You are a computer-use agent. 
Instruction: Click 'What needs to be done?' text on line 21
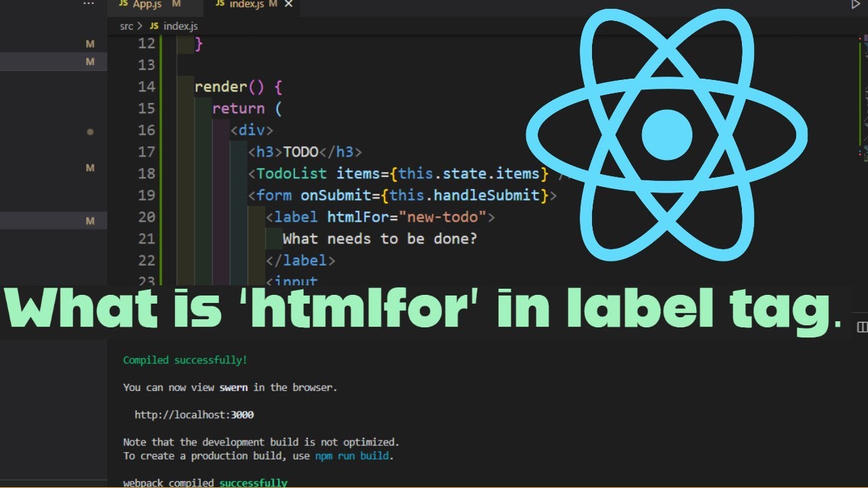pyautogui.click(x=380, y=239)
